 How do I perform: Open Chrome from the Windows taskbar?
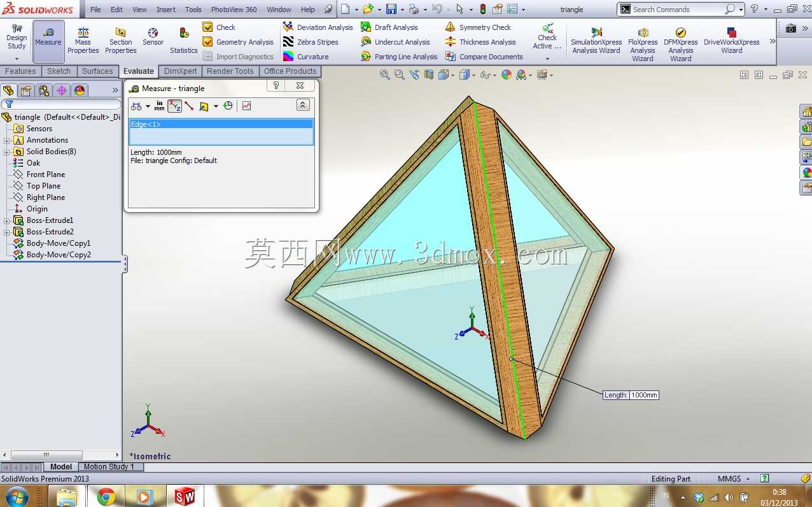coord(106,496)
